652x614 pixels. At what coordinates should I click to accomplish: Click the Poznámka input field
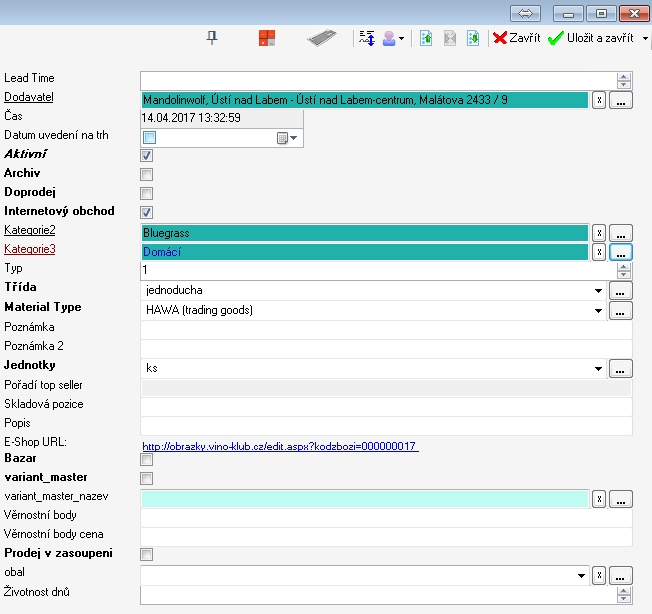(x=386, y=330)
